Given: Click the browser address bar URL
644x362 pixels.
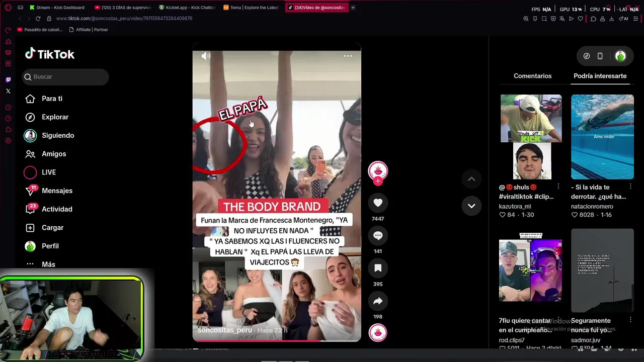Looking at the screenshot, I should tap(124, 19).
